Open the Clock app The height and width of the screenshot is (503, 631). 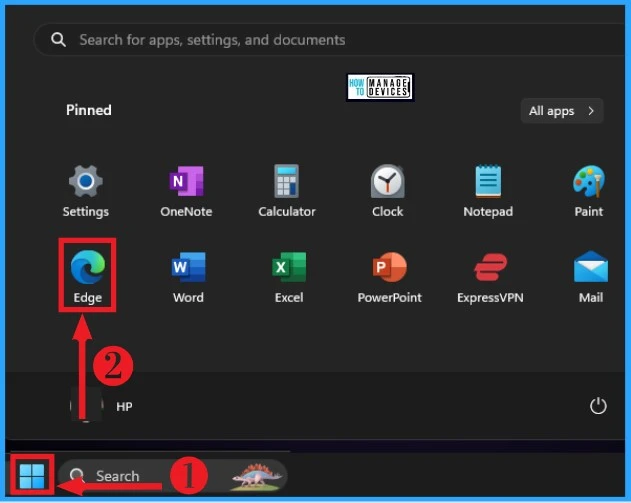click(x=387, y=191)
